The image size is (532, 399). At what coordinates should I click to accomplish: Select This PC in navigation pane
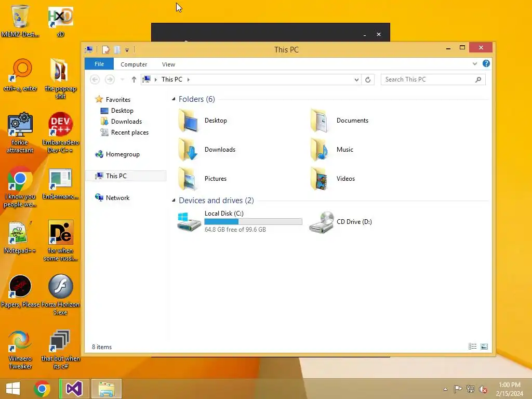pos(126,176)
